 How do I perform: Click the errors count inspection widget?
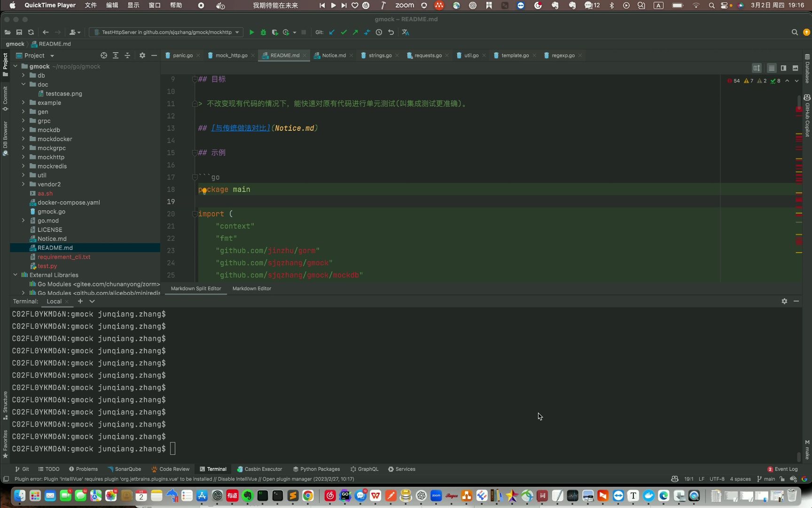point(734,81)
